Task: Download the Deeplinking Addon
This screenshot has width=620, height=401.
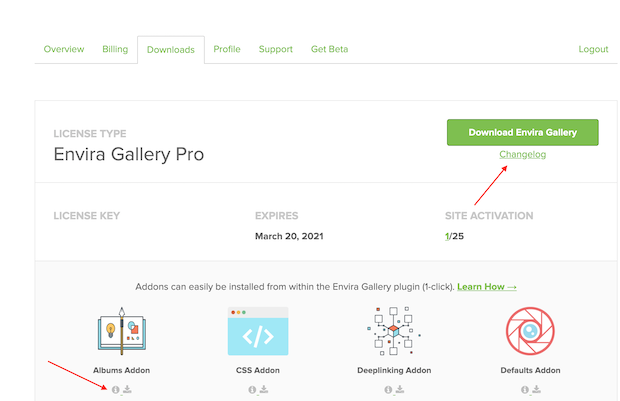Action: pos(400,389)
